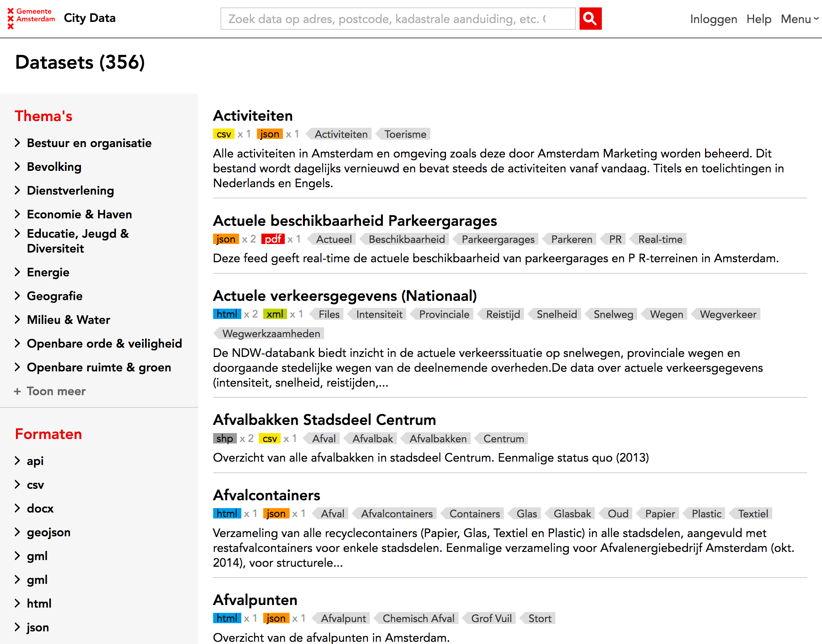Screen dimensions: 822x644
Task: Select the Real-time tag
Action: (x=658, y=239)
